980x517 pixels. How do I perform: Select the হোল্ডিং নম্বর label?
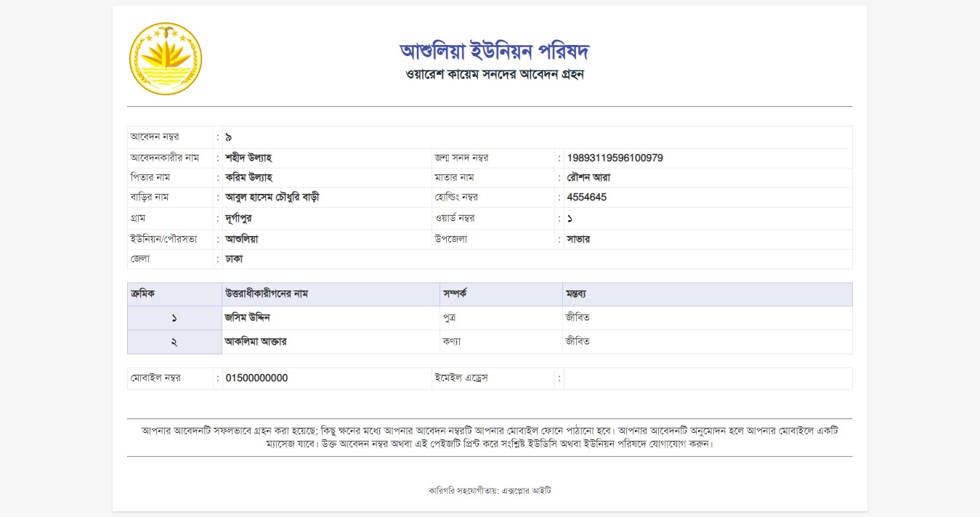[456, 197]
